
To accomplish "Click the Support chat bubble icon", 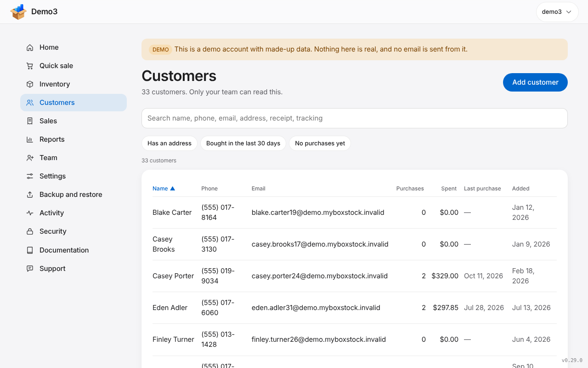I will (30, 269).
